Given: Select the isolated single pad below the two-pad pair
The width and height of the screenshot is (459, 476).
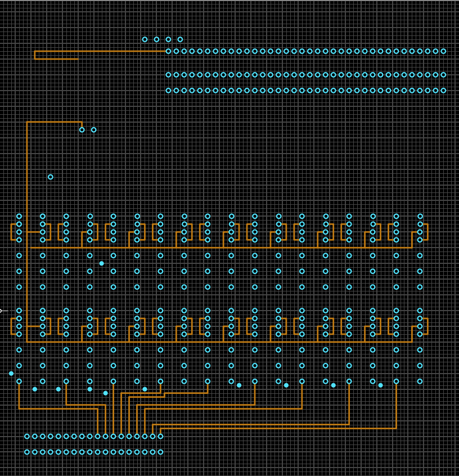Looking at the screenshot, I should [x=51, y=177].
